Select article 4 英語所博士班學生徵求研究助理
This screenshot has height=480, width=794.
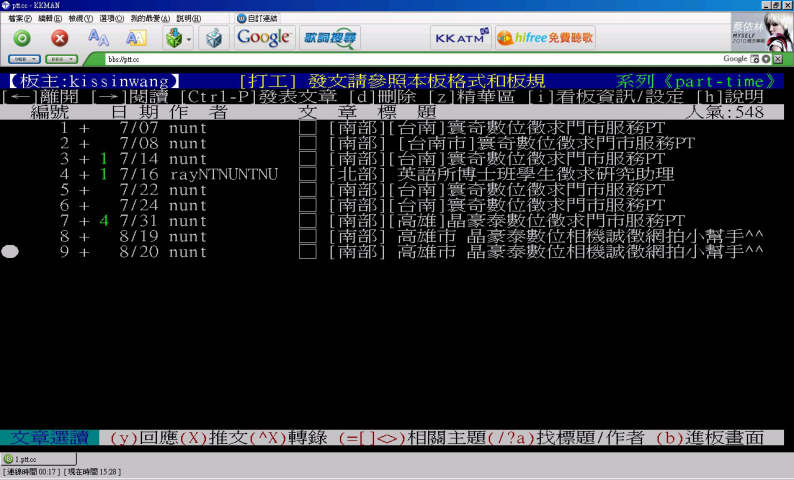pos(392,174)
